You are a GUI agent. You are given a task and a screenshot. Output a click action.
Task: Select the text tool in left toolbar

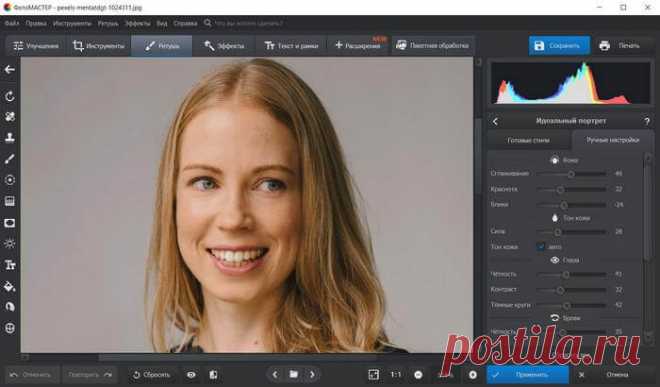point(10,265)
